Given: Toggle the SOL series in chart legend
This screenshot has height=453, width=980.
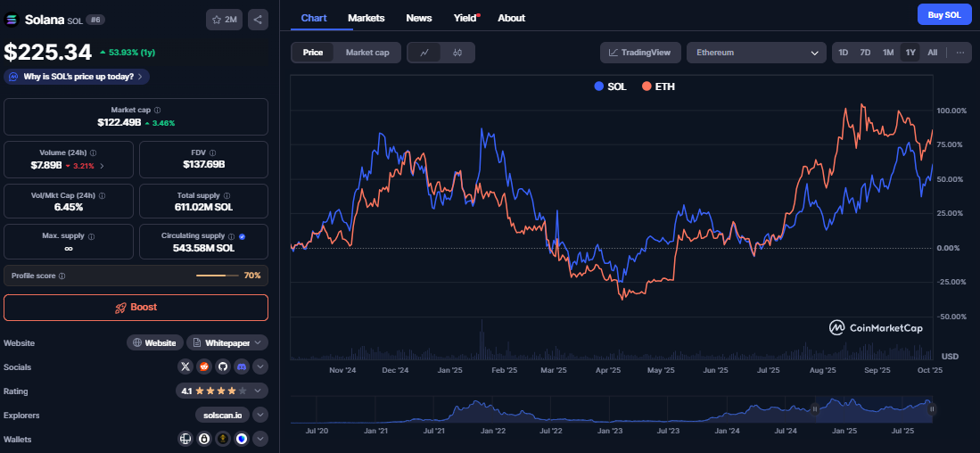Looking at the screenshot, I should 611,86.
